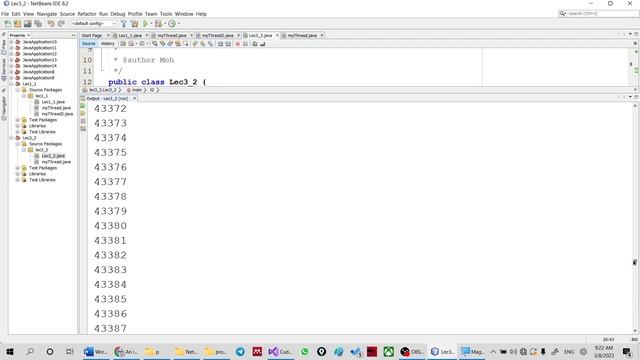
Task: Select the JavaApplication12 project
Action: click(40, 54)
